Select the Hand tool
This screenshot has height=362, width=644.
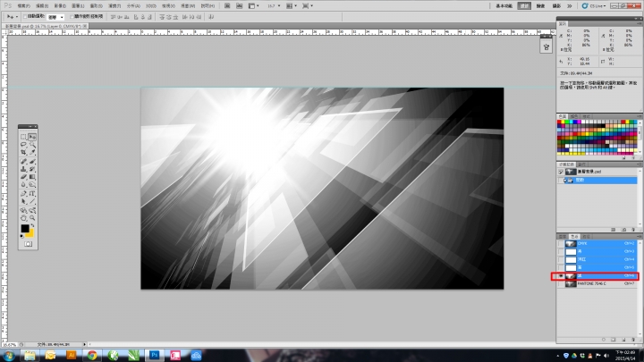pos(24,218)
